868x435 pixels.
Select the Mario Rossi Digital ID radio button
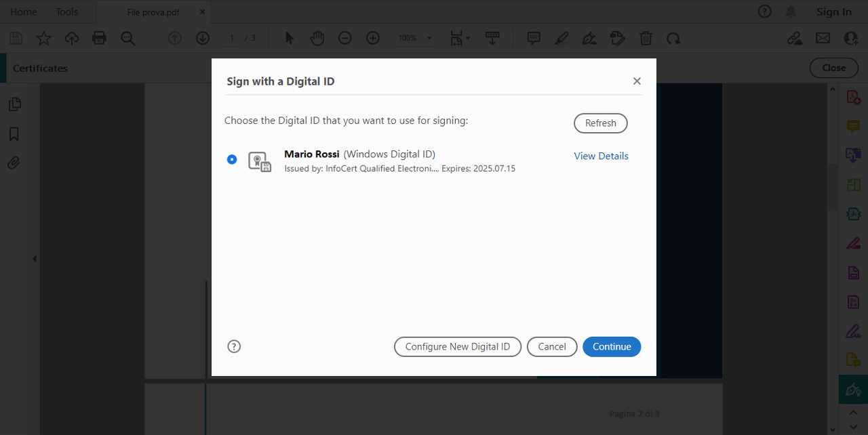tap(232, 160)
